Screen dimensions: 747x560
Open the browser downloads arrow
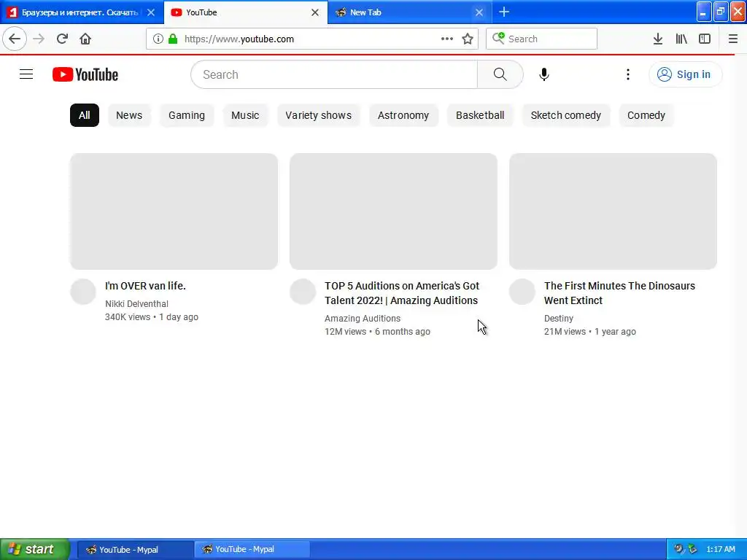pos(658,39)
